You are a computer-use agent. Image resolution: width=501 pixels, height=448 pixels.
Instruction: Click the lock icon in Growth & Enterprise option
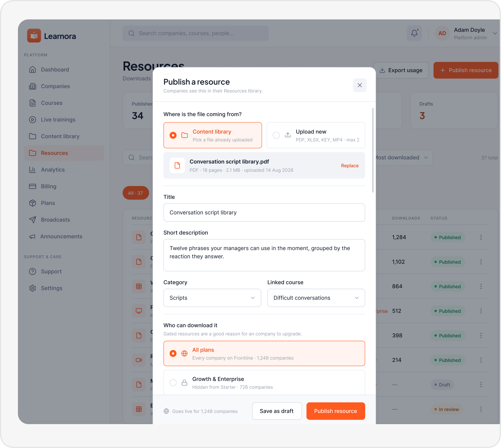[x=184, y=383]
